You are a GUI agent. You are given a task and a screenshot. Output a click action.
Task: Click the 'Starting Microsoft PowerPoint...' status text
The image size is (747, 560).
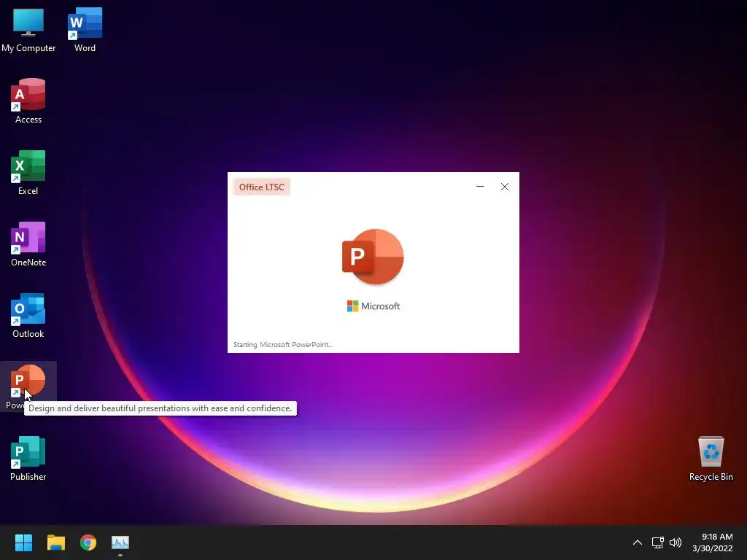(283, 344)
